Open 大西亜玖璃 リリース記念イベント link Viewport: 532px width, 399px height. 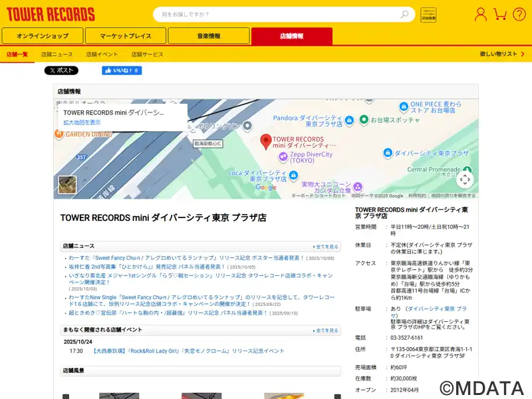click(188, 351)
